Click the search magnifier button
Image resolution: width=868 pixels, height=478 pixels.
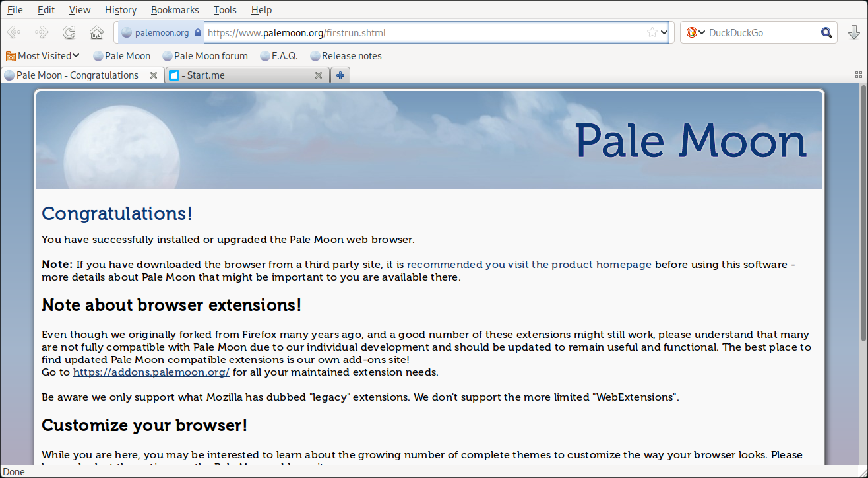pos(826,32)
